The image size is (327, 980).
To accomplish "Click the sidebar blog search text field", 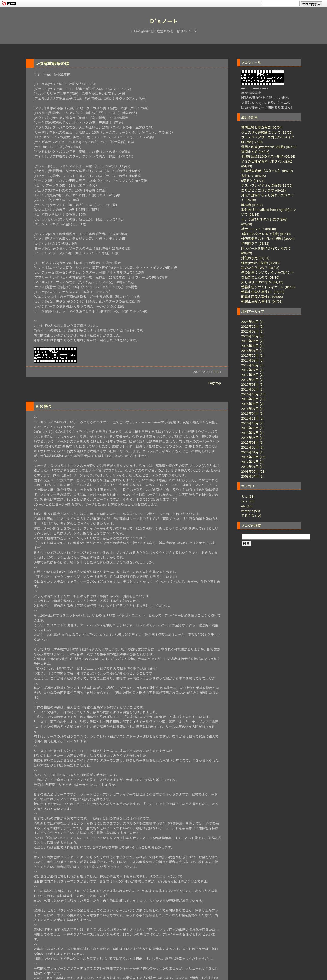I will coord(276,537).
